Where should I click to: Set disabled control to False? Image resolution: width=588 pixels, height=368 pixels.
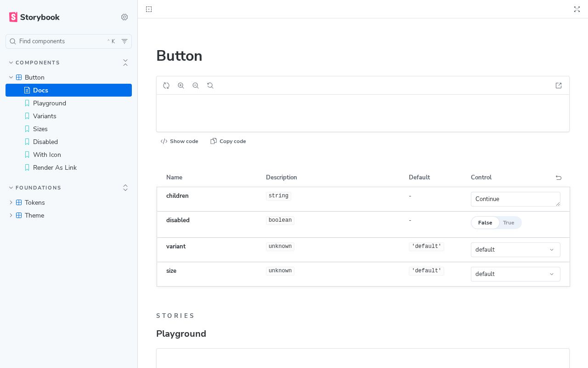tap(485, 223)
